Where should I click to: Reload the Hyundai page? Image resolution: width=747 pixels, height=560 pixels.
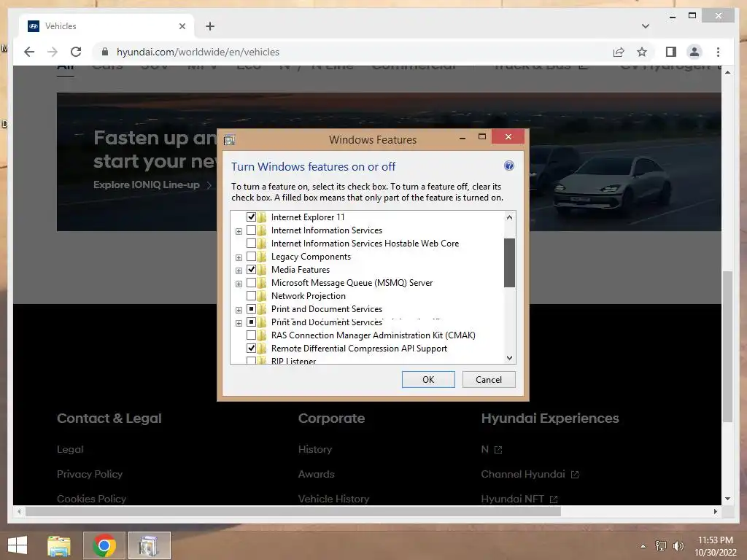pyautogui.click(x=76, y=52)
